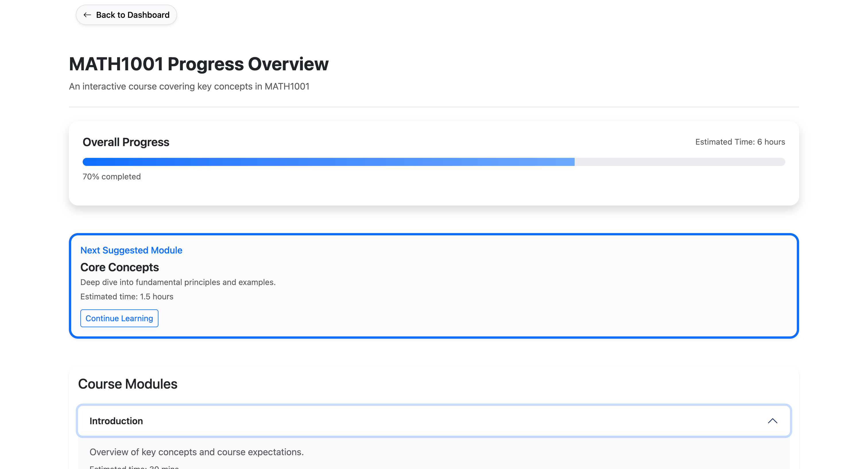868x469 pixels.
Task: Click the Overview of key concepts description
Action: pos(196,452)
